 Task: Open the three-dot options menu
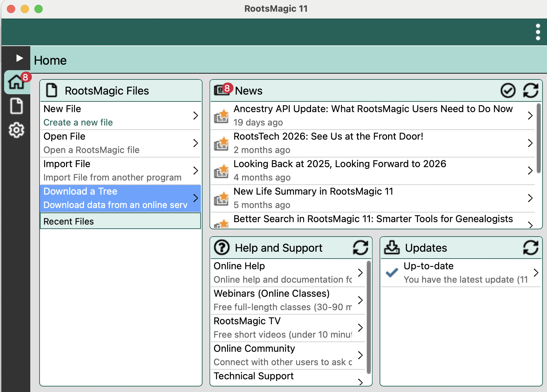pyautogui.click(x=538, y=32)
